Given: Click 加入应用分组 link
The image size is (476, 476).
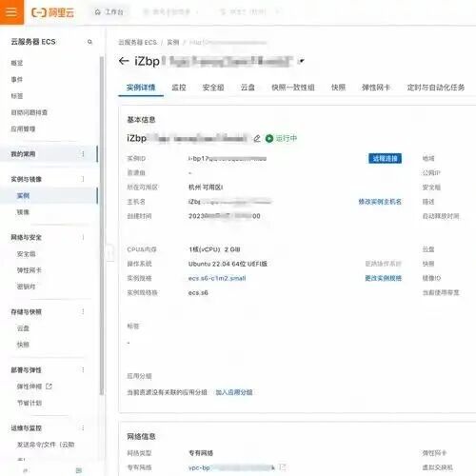Looking at the screenshot, I should pyautogui.click(x=234, y=392).
